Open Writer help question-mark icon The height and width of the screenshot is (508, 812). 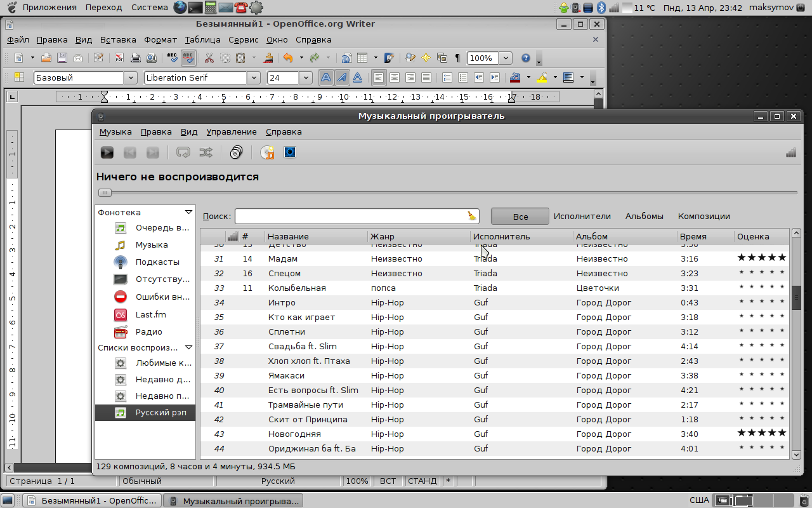526,58
